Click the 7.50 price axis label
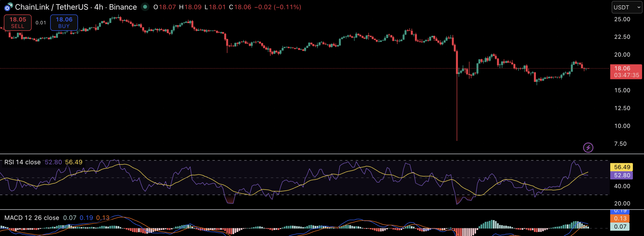Image resolution: width=644 pixels, height=236 pixels. pyautogui.click(x=620, y=144)
